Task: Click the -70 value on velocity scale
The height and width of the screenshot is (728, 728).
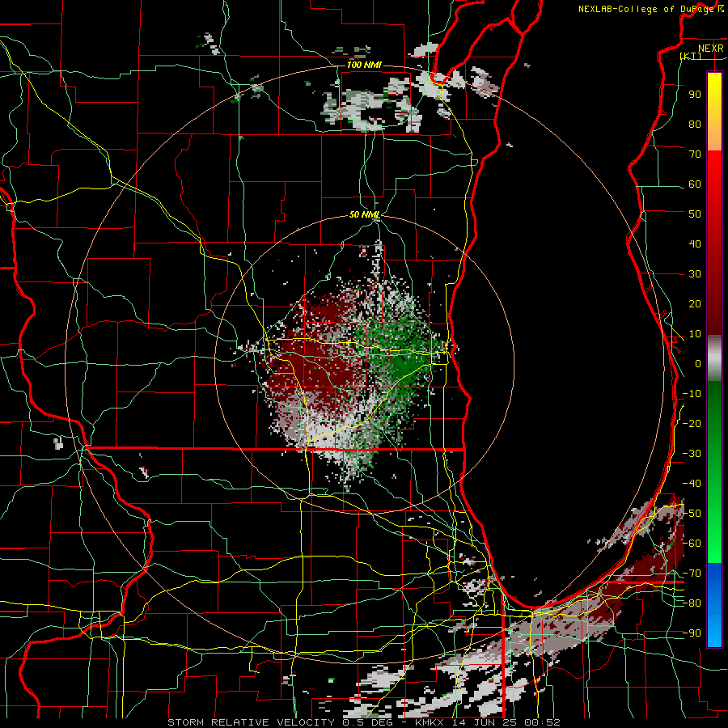Action: [x=692, y=574]
